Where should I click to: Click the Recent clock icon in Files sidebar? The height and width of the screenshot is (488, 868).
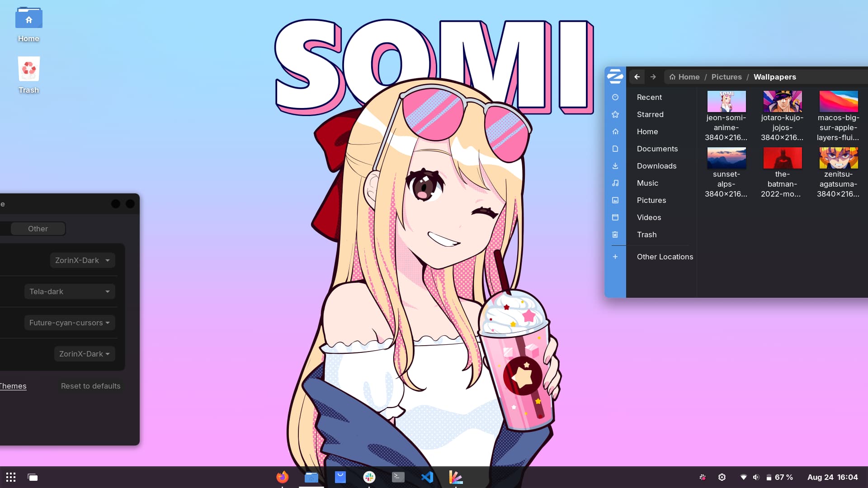(615, 97)
